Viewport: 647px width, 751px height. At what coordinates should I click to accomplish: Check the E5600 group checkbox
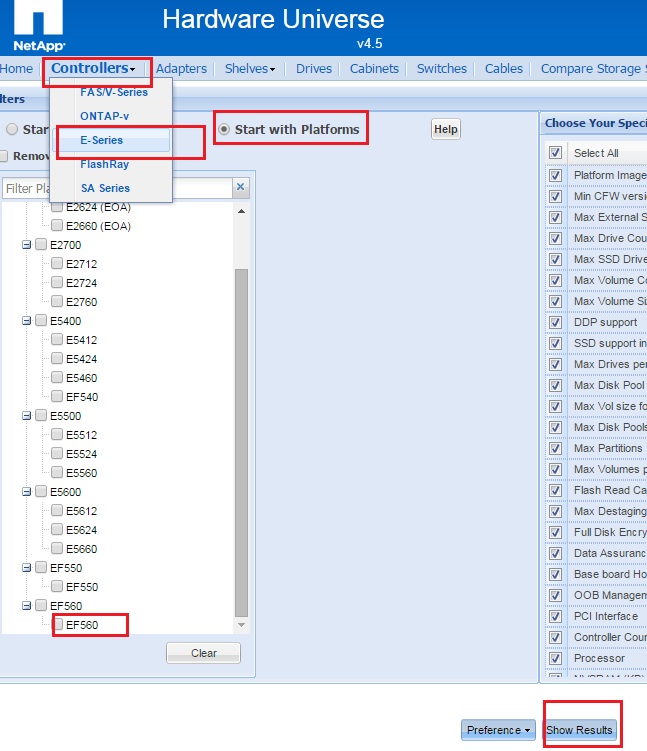(x=41, y=491)
